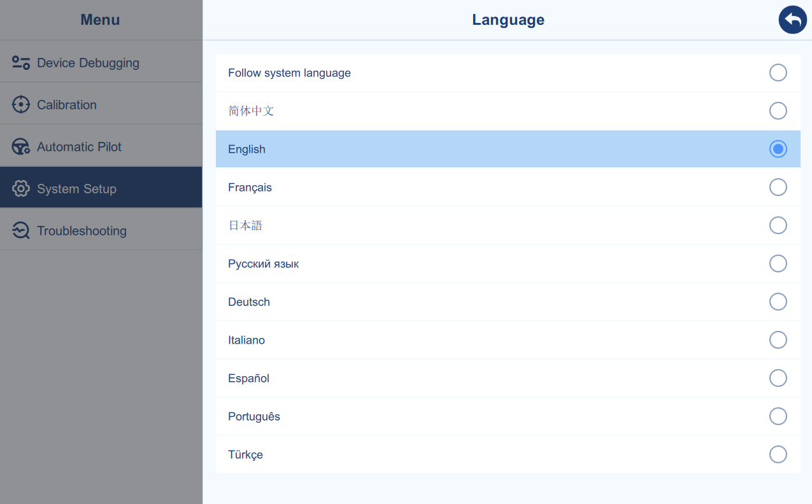
Task: Click the Device Debugging sliders icon
Action: 21,62
